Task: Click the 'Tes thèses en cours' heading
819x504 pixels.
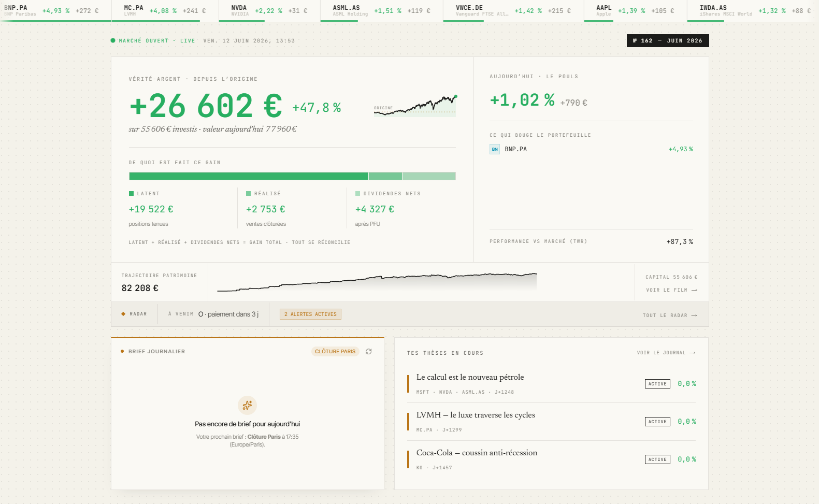Action: point(445,353)
